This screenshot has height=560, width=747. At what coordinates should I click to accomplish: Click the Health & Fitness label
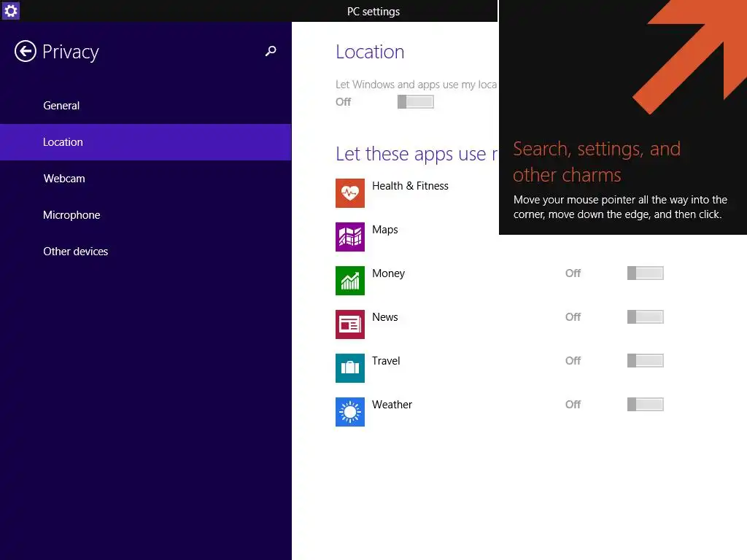(410, 186)
